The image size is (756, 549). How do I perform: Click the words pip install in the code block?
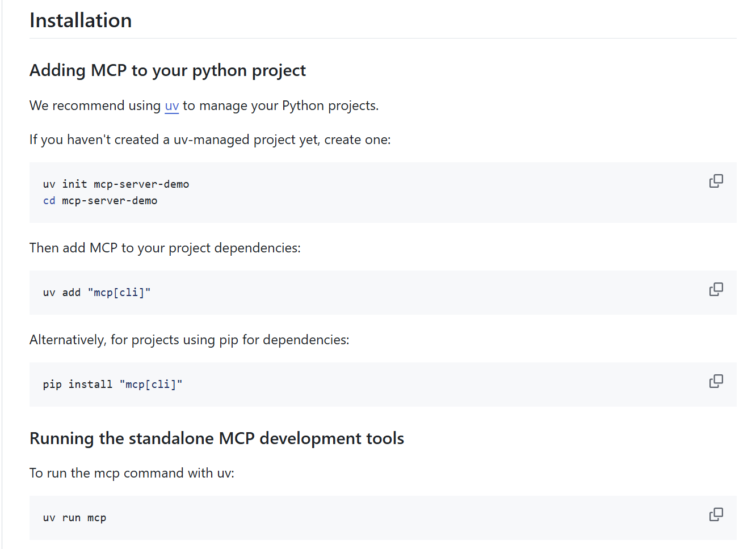[x=77, y=385]
